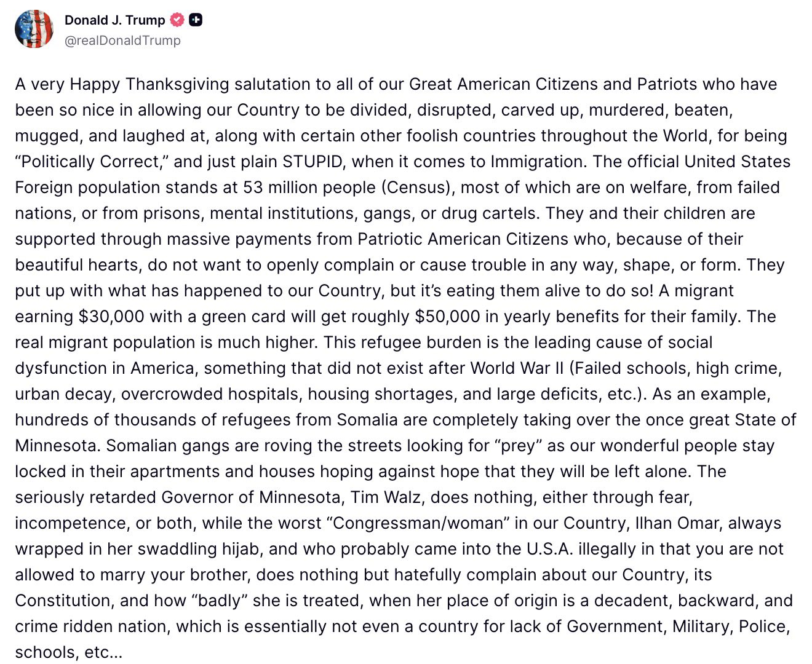Click the trailing "etc…" at post end
Viewport: 812px width, 664px height.
[103, 652]
